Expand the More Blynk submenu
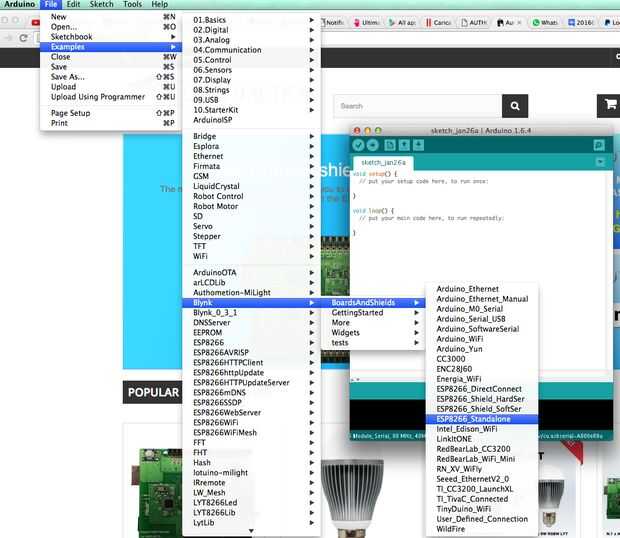The image size is (620, 538). [373, 323]
